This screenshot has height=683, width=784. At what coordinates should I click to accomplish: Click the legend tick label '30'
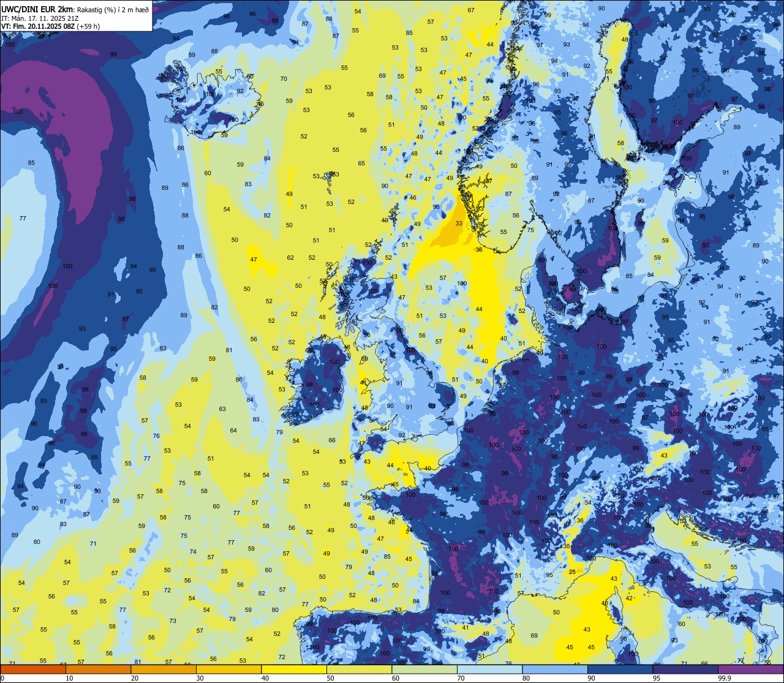(200, 678)
